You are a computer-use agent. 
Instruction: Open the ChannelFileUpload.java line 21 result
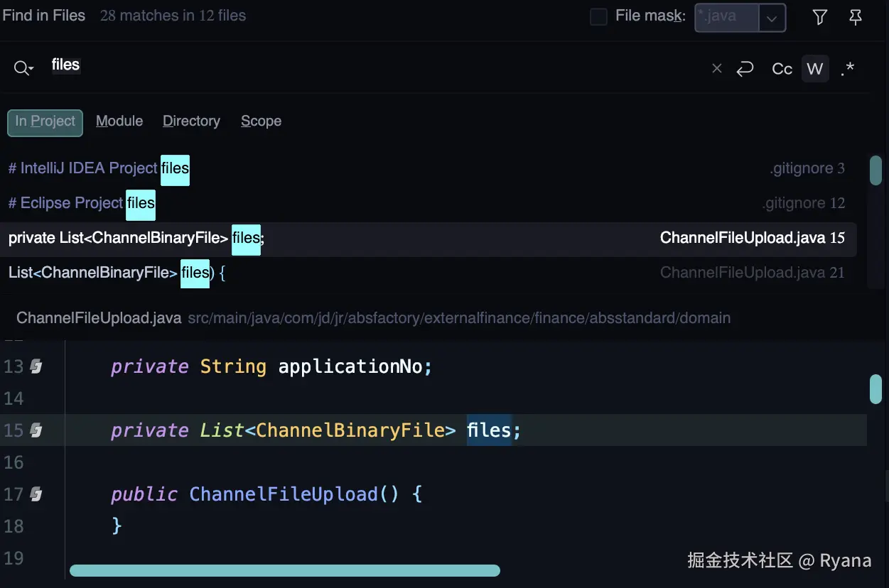click(426, 273)
